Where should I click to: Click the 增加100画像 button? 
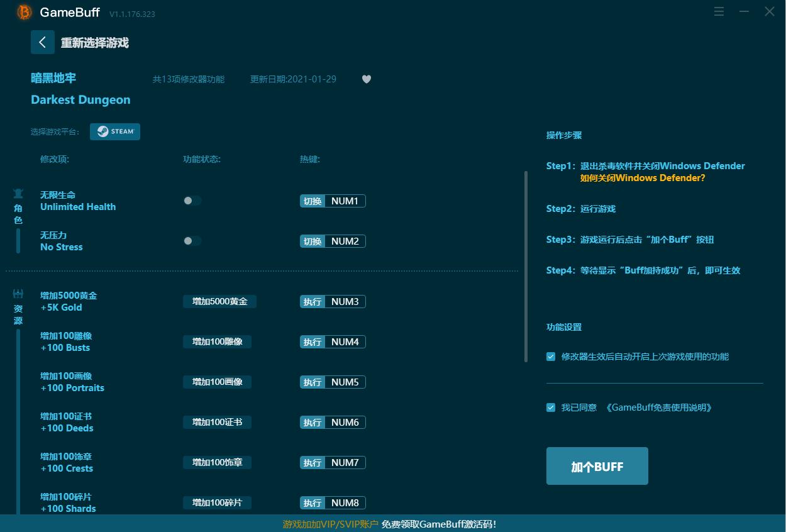pos(217,382)
